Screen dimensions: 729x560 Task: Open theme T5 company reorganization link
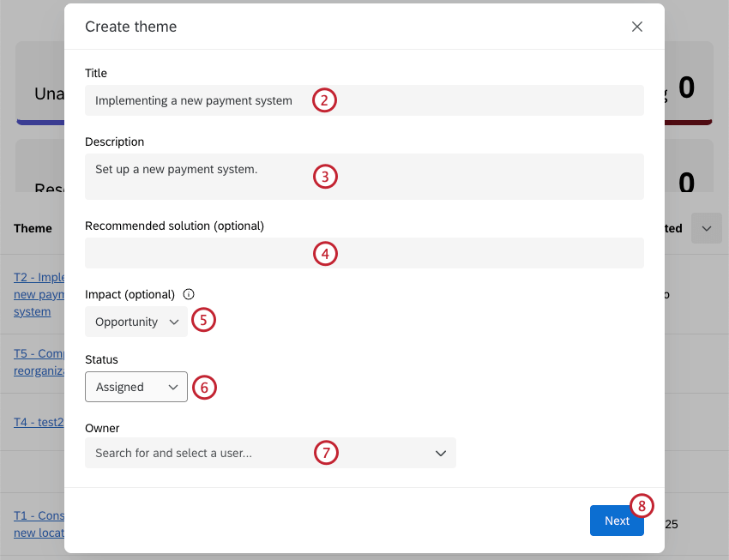[38, 361]
